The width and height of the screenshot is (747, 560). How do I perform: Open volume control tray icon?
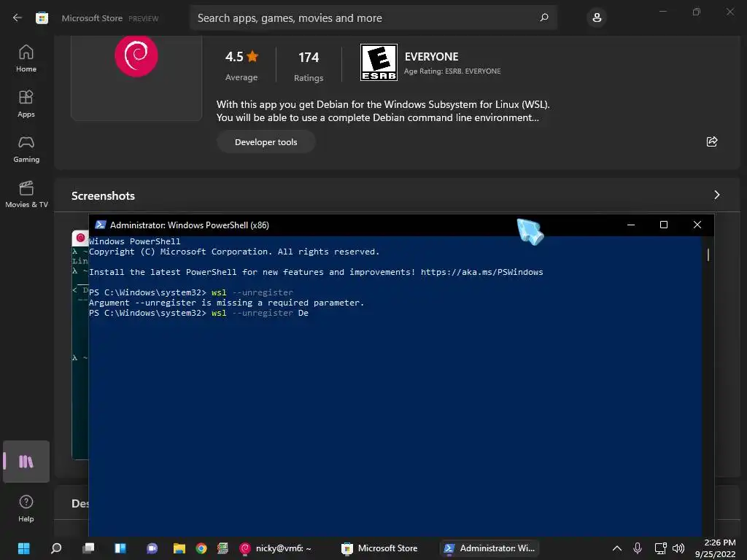678,548
